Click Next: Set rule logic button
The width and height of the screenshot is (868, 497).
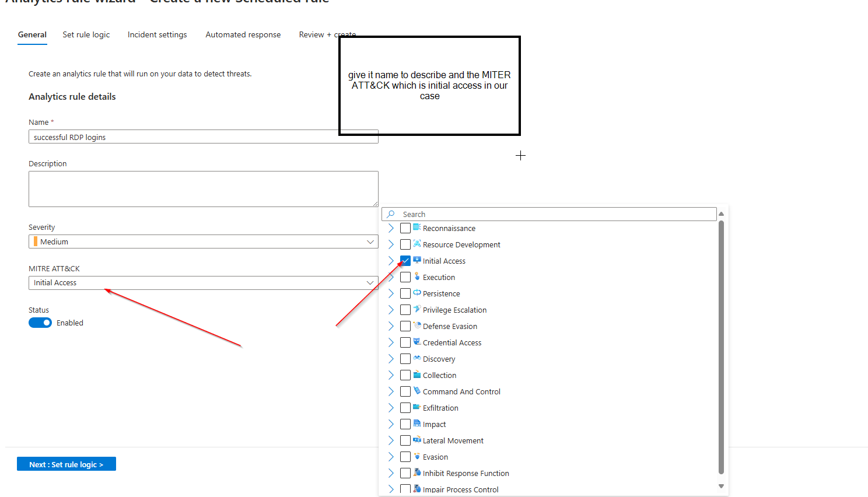point(66,464)
